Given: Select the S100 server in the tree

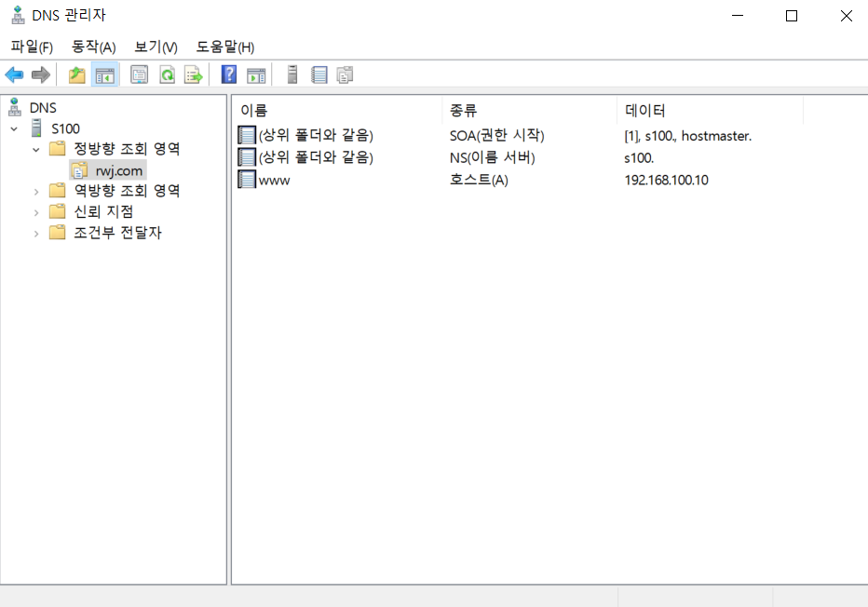Looking at the screenshot, I should point(65,128).
